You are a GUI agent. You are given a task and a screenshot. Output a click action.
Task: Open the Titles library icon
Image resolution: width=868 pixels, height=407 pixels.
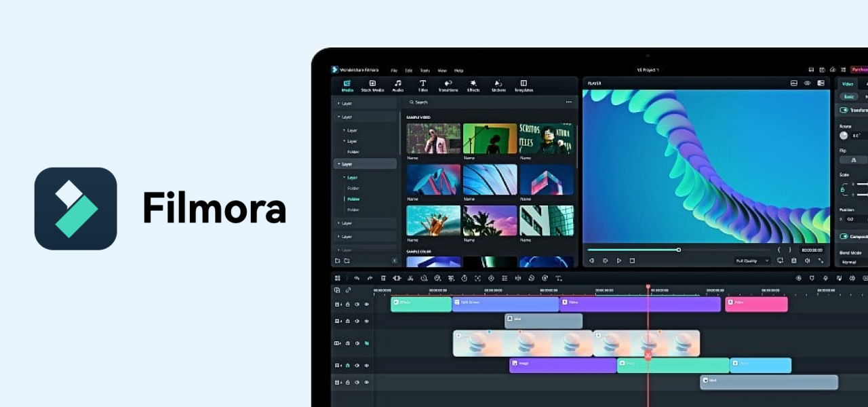(x=423, y=83)
